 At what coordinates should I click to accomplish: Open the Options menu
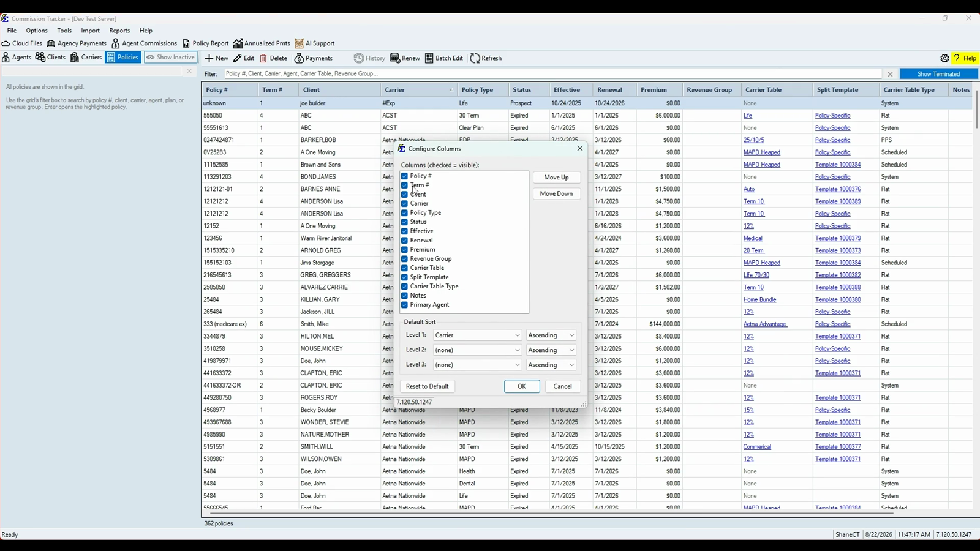pos(37,31)
